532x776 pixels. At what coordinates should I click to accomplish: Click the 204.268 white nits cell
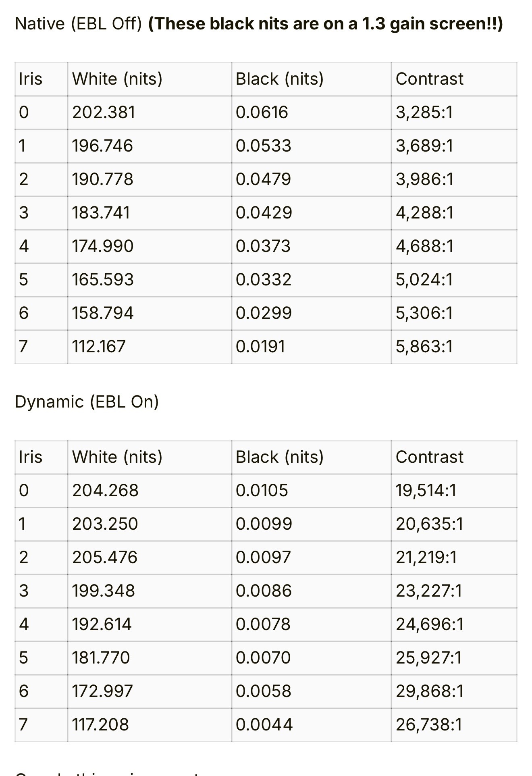pyautogui.click(x=105, y=491)
